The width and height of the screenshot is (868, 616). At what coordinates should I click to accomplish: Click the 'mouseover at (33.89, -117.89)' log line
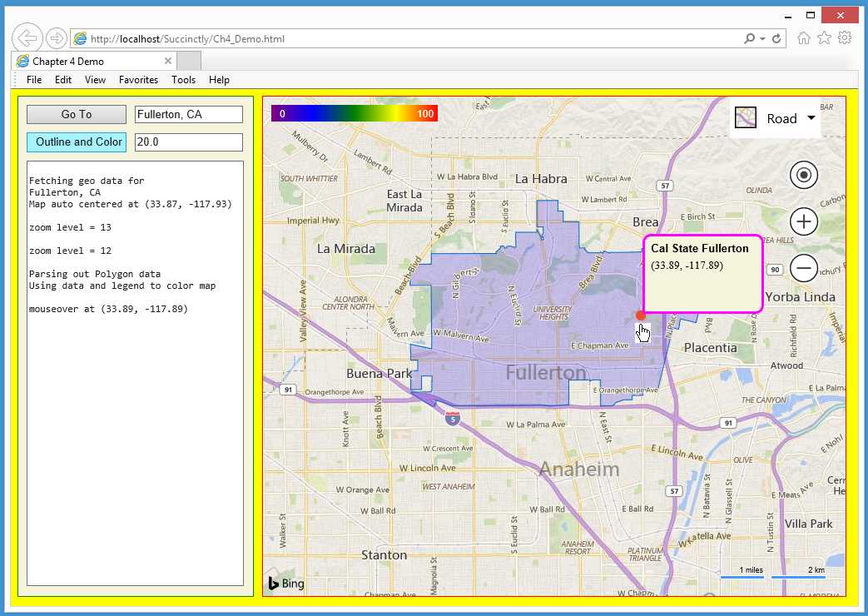click(x=108, y=309)
